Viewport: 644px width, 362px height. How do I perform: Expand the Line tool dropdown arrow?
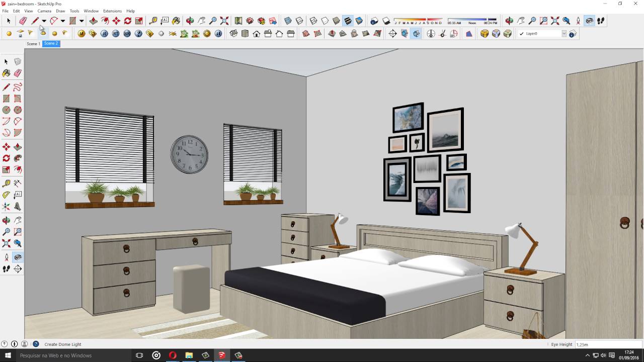(44, 21)
